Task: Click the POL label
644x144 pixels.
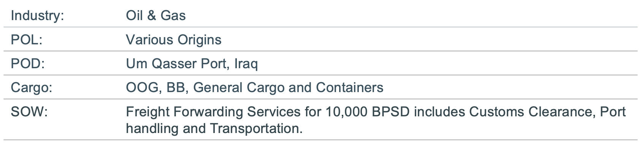Action: pyautogui.click(x=27, y=40)
